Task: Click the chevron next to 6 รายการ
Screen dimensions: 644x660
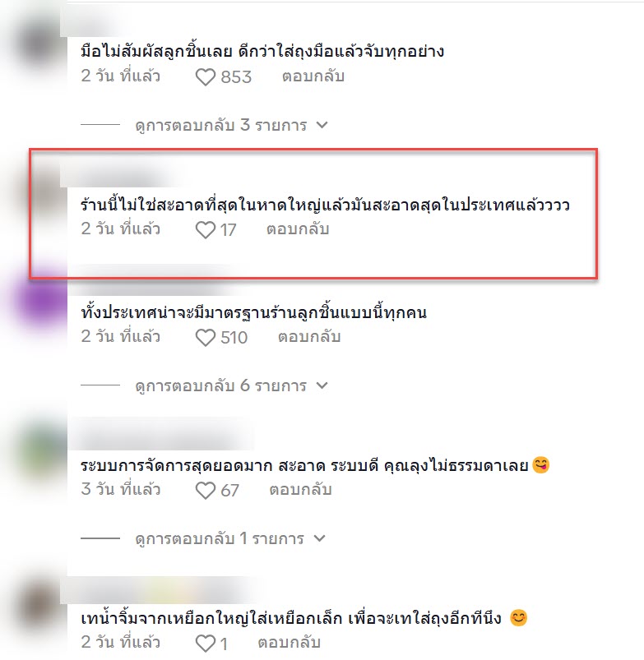Action: click(322, 385)
